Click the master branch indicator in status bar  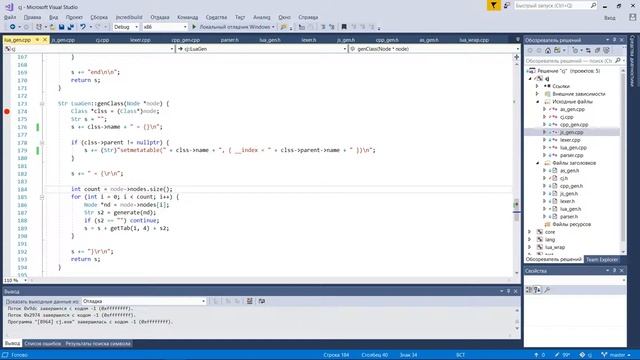(616, 355)
